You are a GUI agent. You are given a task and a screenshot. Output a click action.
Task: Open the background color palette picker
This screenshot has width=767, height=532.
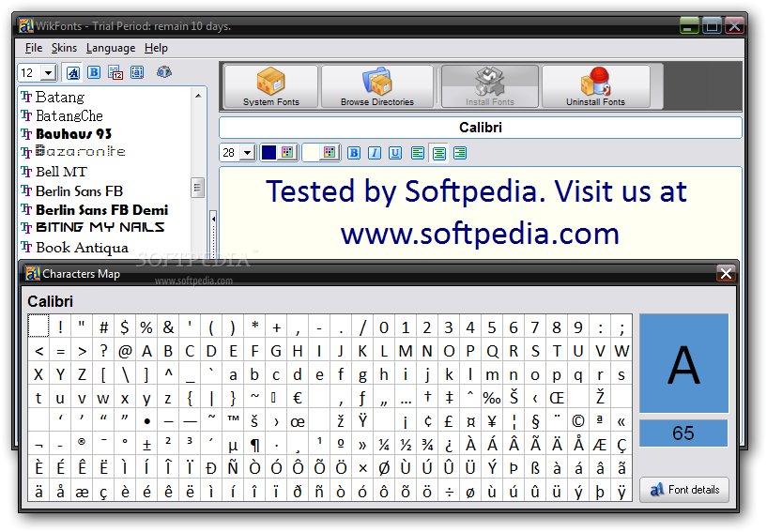coord(330,153)
